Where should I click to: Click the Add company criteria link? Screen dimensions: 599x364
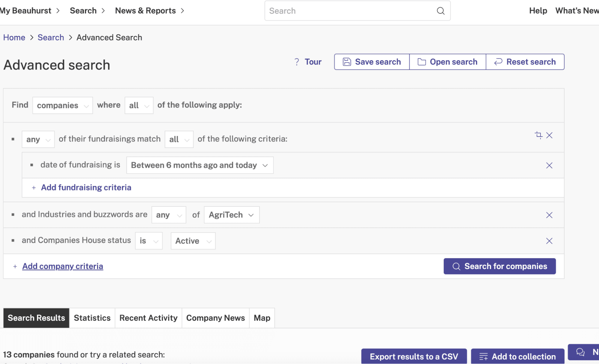[x=63, y=266]
